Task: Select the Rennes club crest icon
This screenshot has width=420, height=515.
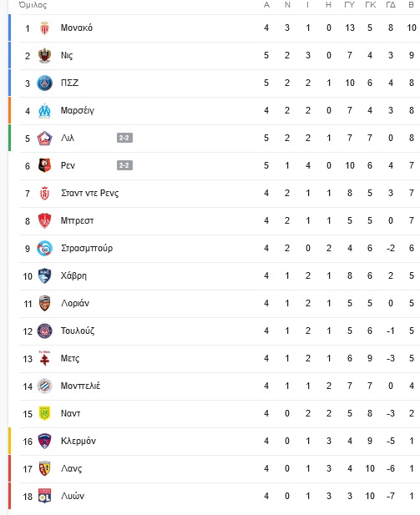Action: (45, 165)
